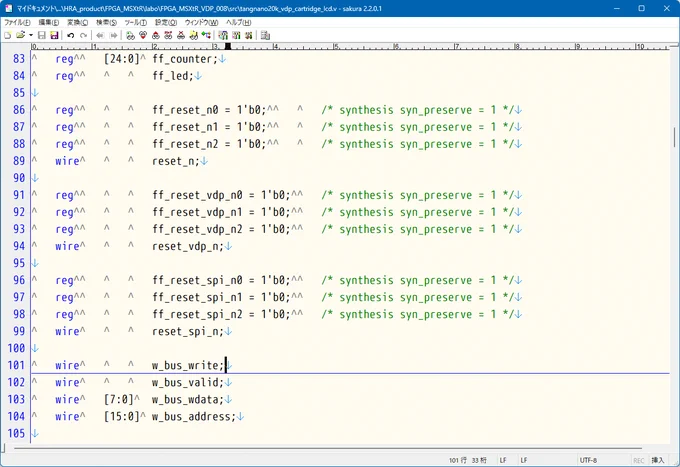Click the status bar 101 行 33 桁 position
The width and height of the screenshot is (680, 467).
point(468,460)
